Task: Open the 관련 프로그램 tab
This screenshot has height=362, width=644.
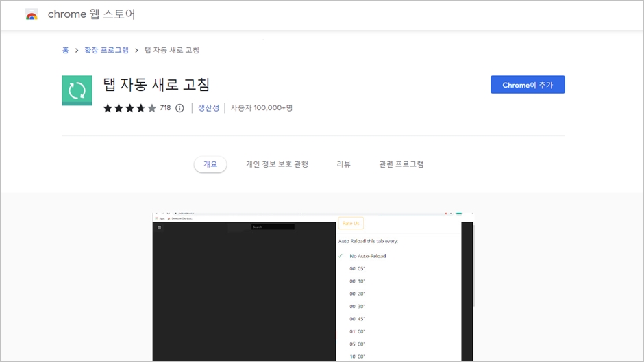Action: (x=401, y=164)
